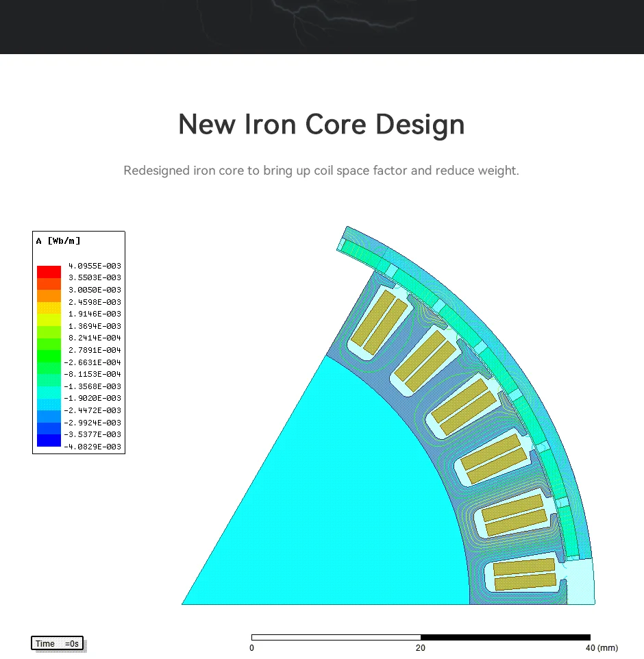This screenshot has width=644, height=659.
Task: Pick the red swatch atop the legend
Action: pos(49,271)
